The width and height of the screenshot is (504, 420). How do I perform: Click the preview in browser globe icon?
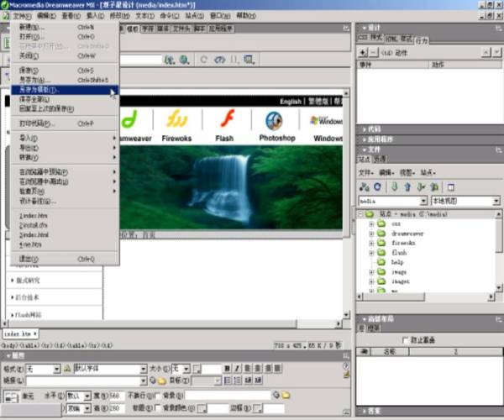(184, 60)
